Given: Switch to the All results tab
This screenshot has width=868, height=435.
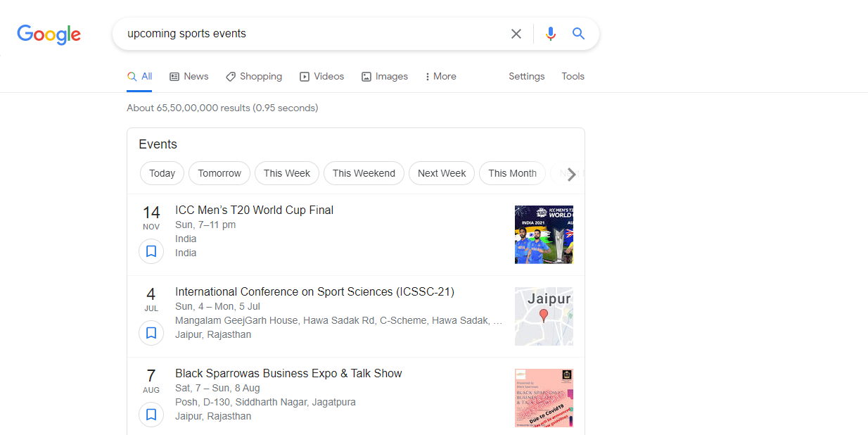Looking at the screenshot, I should coord(139,76).
